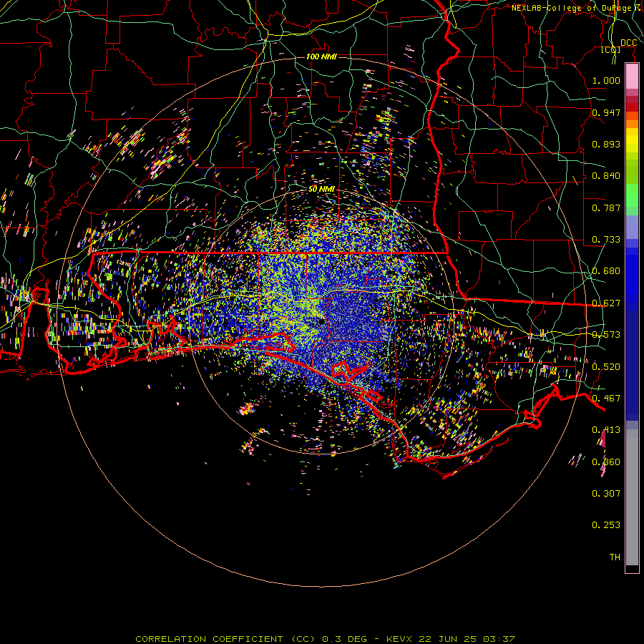This screenshot has height=644, width=644.
Task: Click the 0.893 color scale value
Action: pyautogui.click(x=606, y=144)
